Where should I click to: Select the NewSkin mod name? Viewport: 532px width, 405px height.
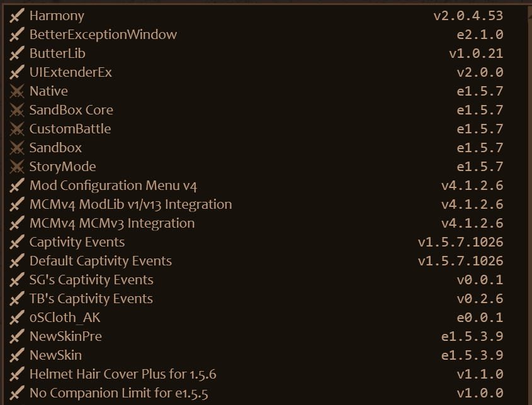coord(55,355)
